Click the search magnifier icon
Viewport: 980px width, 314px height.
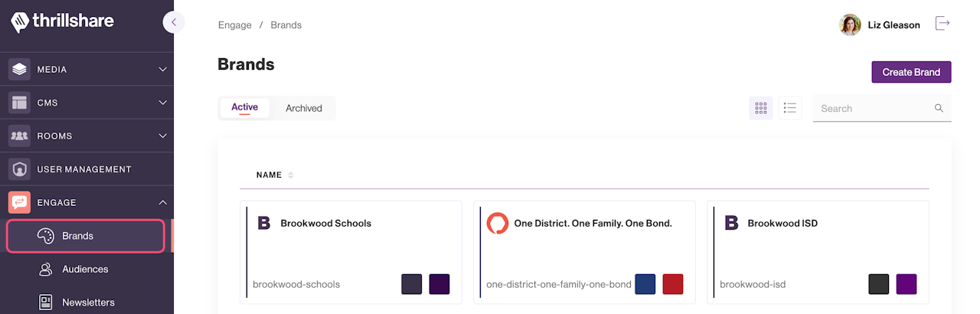point(939,108)
